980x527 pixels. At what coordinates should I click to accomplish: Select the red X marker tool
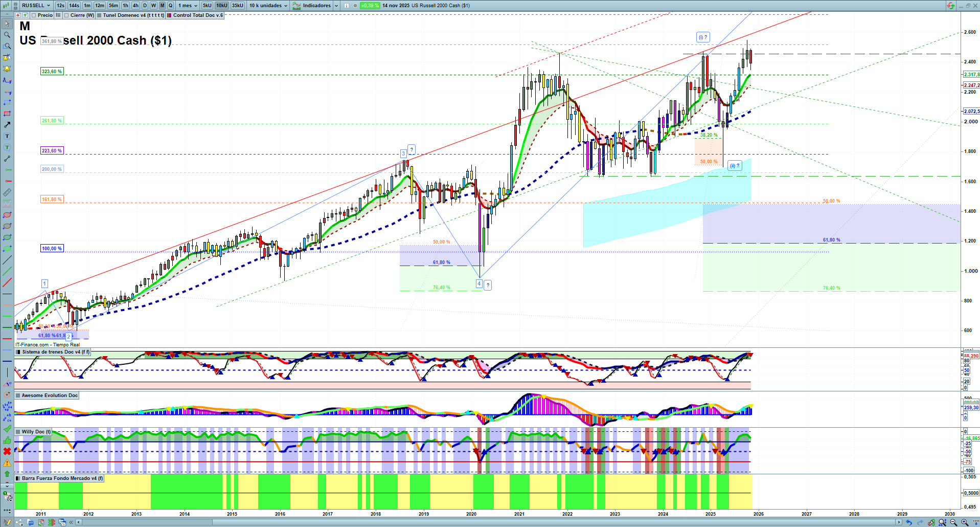pos(7,451)
